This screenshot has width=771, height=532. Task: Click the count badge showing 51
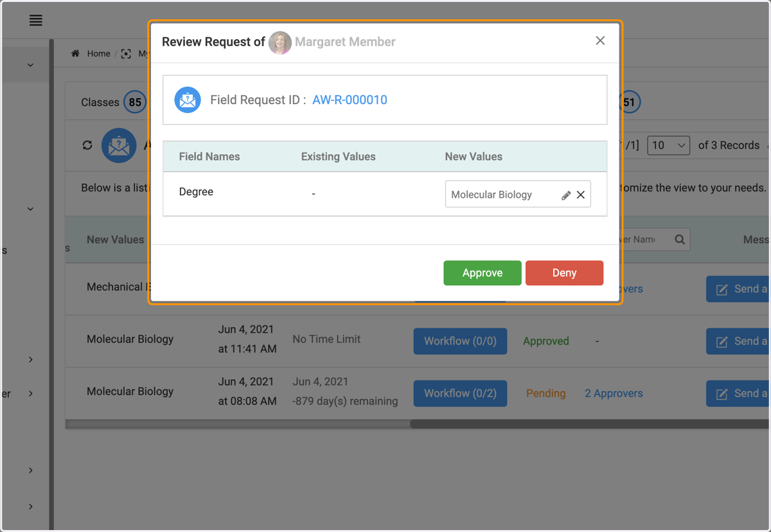[629, 102]
